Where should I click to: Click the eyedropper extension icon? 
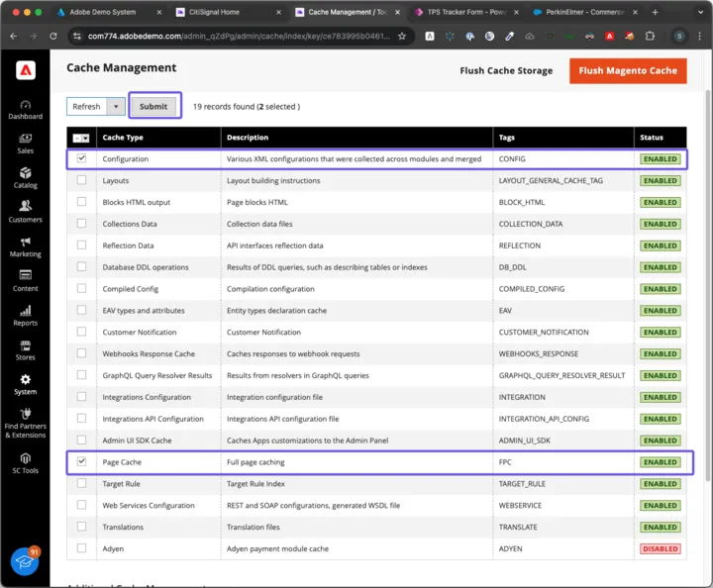tap(509, 37)
